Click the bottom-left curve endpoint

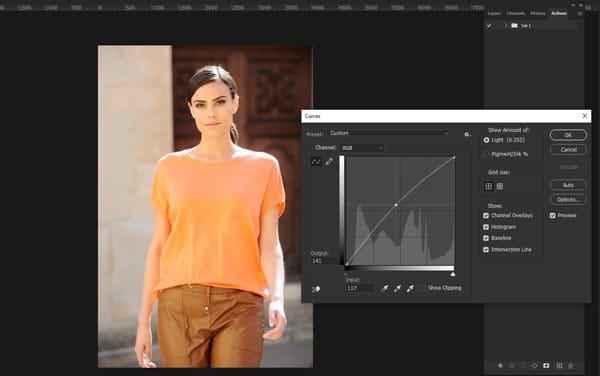[x=346, y=264]
